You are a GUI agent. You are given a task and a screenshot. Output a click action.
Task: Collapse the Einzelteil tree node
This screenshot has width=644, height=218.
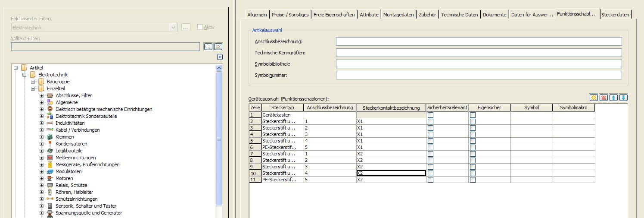point(33,88)
